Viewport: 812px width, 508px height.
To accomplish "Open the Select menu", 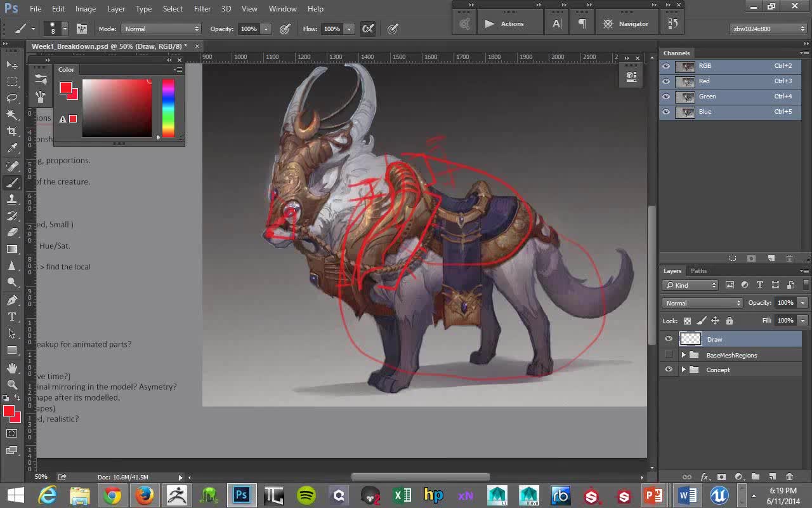I will tap(173, 9).
